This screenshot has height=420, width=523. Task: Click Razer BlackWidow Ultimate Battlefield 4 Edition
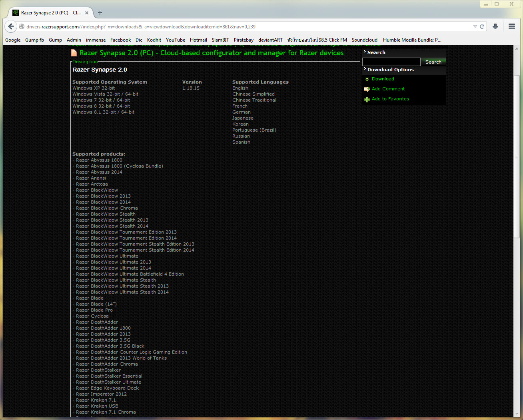coord(130,274)
